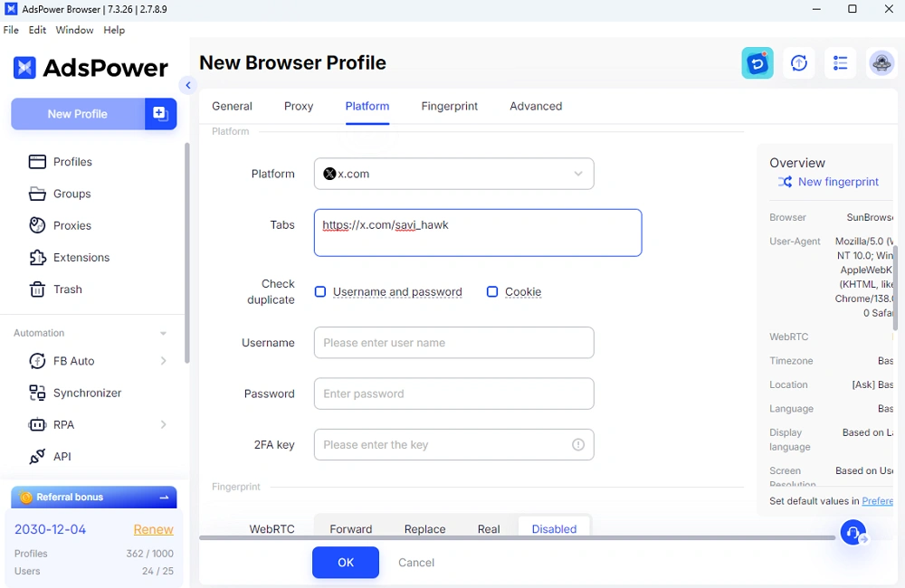Open the RPA robot item
This screenshot has height=588, width=905.
click(x=37, y=424)
